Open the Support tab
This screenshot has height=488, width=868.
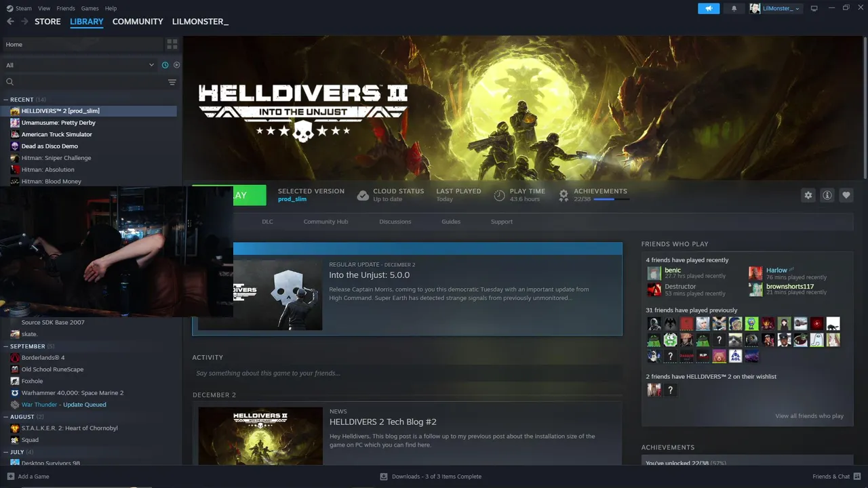point(502,222)
